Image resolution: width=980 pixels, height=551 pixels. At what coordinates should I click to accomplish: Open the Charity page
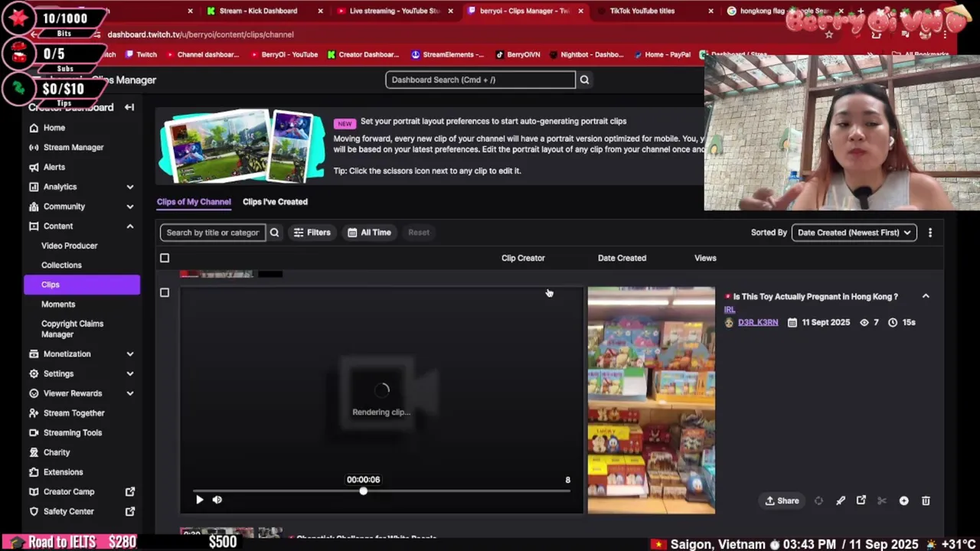click(x=56, y=452)
